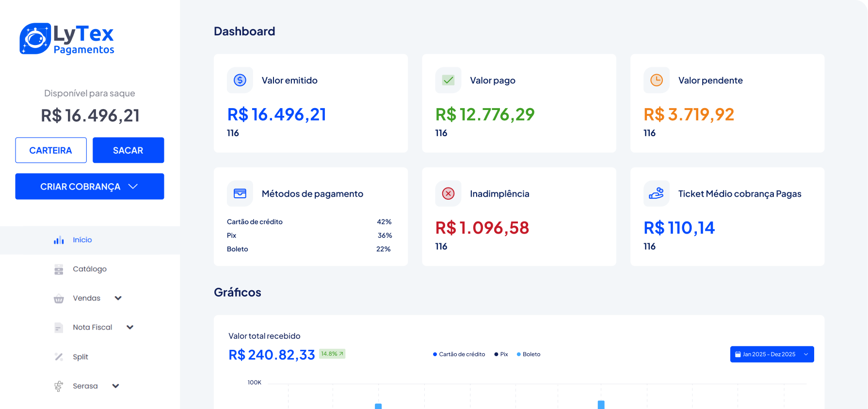Open the Jan 2025 - Dez 2025 date dropdown

(772, 354)
